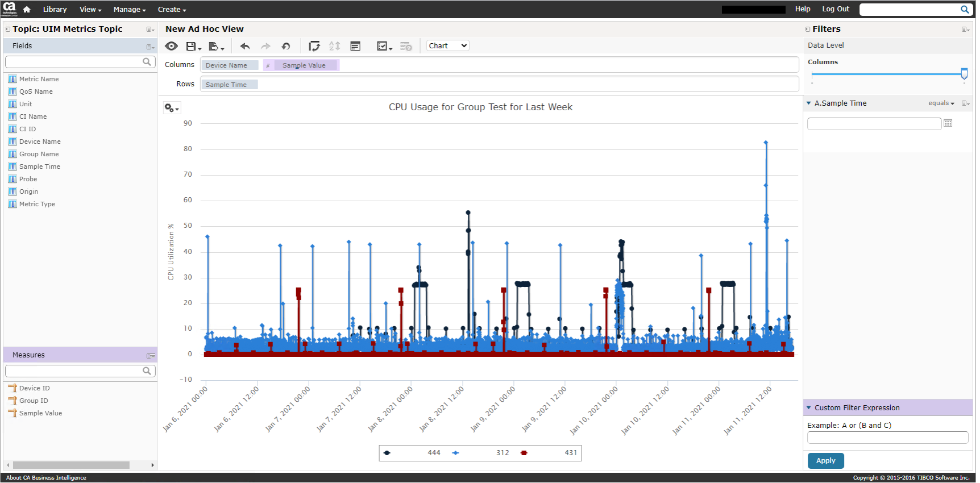Click the Save floppy disk icon
980x483 pixels.
(192, 46)
